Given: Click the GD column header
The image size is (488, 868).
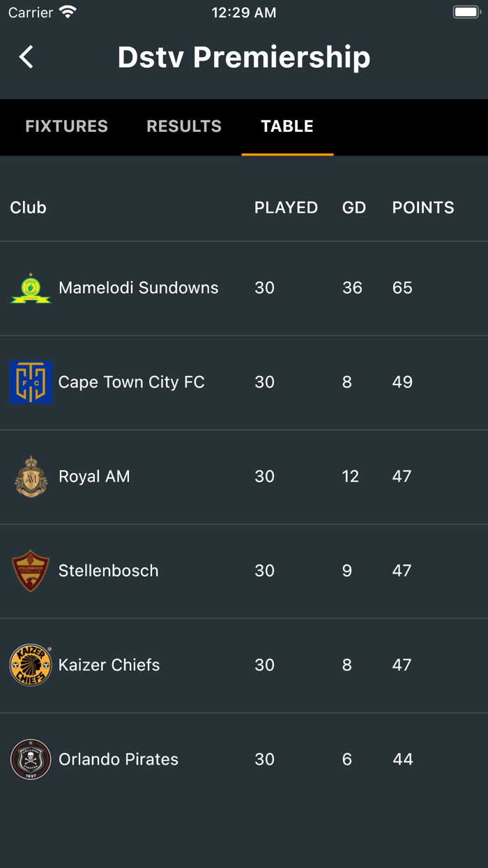Looking at the screenshot, I should 354,207.
